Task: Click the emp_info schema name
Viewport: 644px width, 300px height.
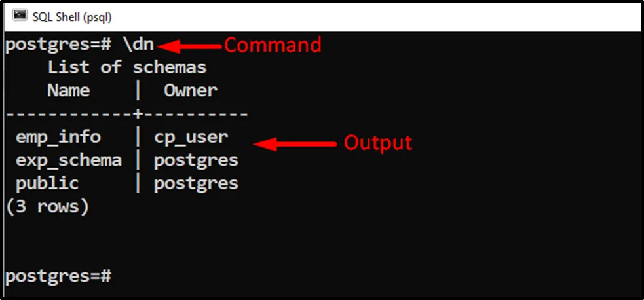Action: coord(58,137)
